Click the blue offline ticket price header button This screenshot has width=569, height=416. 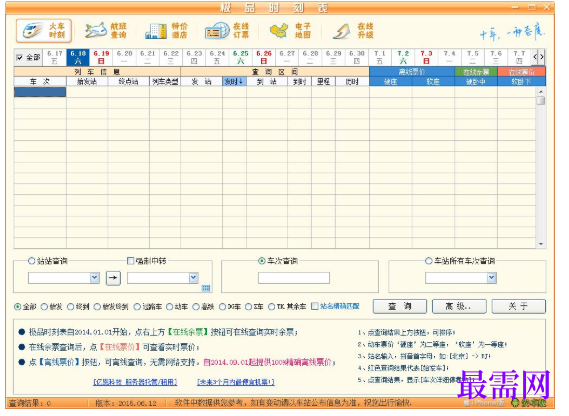412,72
